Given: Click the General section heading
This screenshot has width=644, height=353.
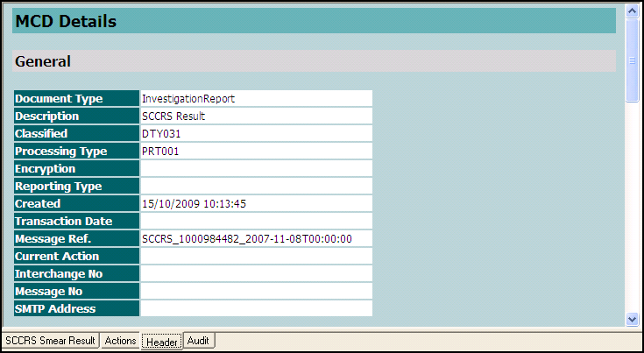Looking at the screenshot, I should (43, 61).
